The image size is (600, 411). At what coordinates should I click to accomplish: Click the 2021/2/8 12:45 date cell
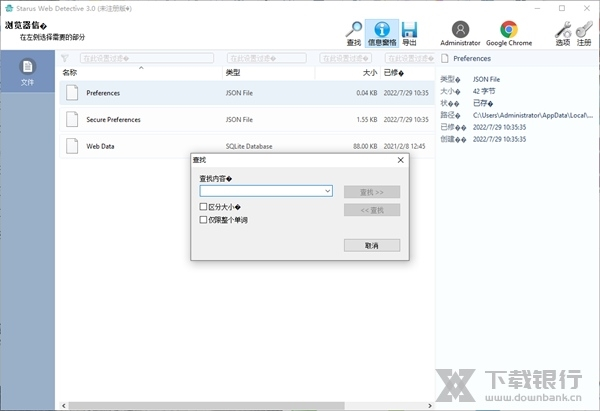[x=404, y=146]
